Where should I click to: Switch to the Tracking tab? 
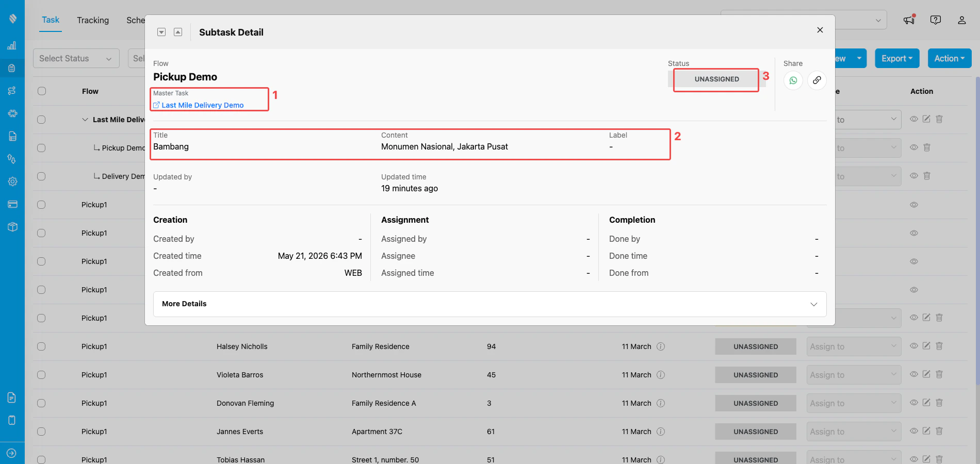93,20
